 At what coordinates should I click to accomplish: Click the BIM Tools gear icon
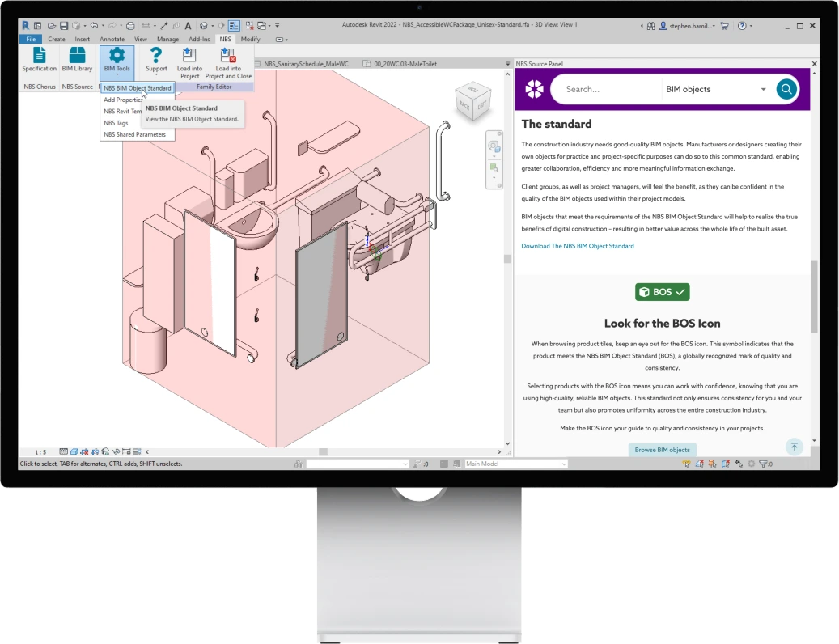(117, 55)
